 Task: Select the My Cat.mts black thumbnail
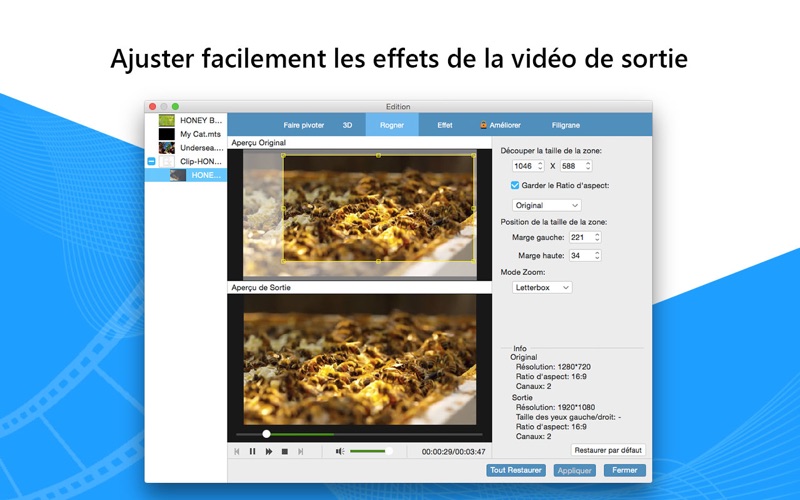coord(167,134)
